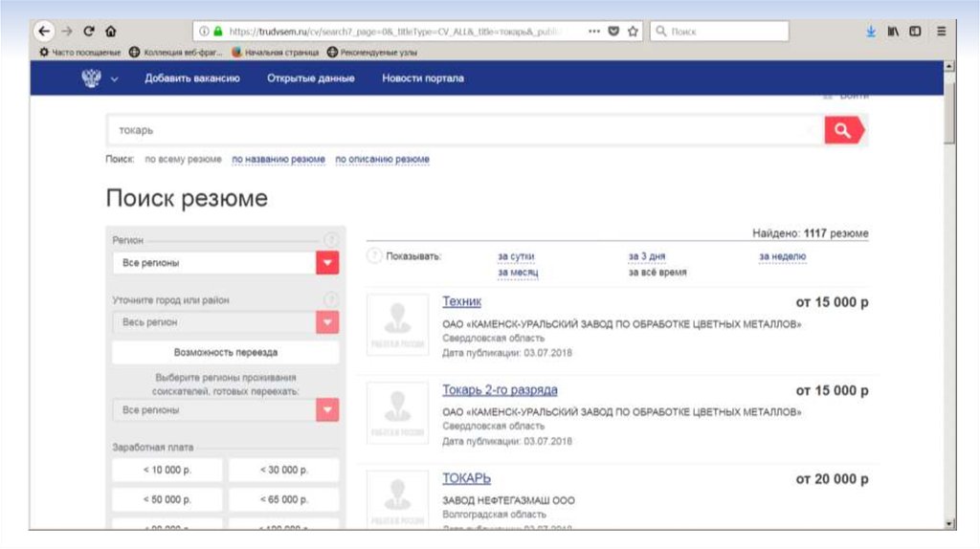Expand the 'Весь регион' city dropdown
980x549 pixels.
pyautogui.click(x=327, y=322)
